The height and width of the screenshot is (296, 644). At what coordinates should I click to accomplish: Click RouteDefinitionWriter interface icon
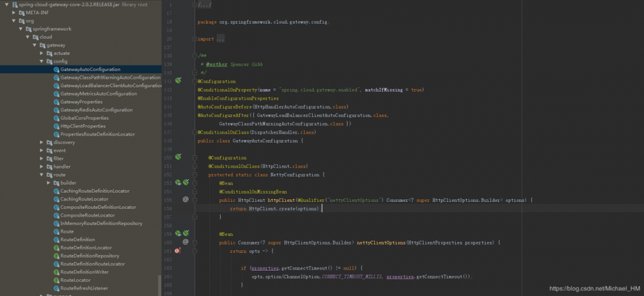tap(57, 272)
